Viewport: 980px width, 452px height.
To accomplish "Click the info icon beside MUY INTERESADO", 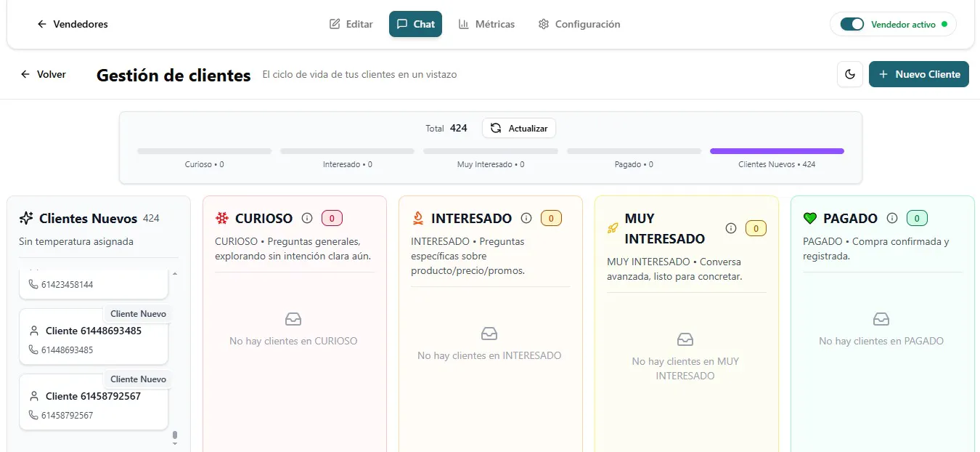I will [x=731, y=228].
